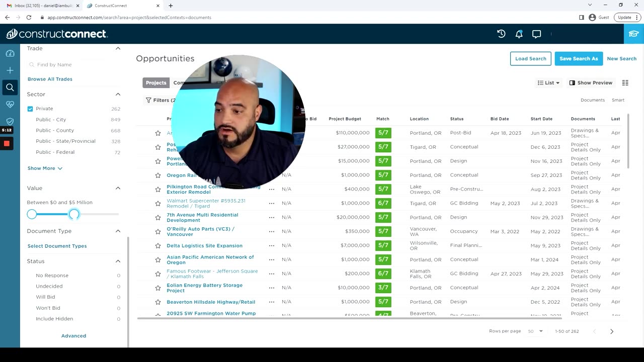Start a New Search
The height and width of the screenshot is (362, 644).
coord(621,58)
